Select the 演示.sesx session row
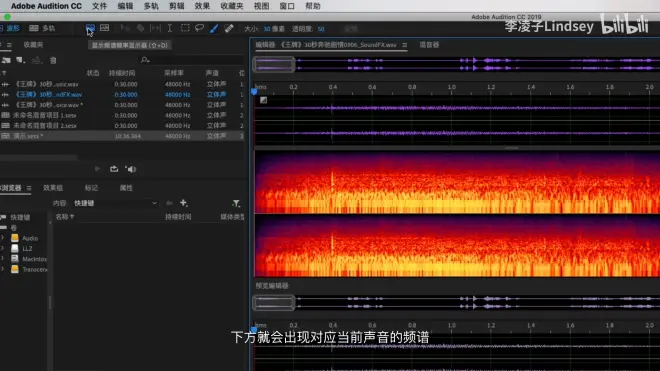This screenshot has height=371, width=660. click(x=122, y=136)
